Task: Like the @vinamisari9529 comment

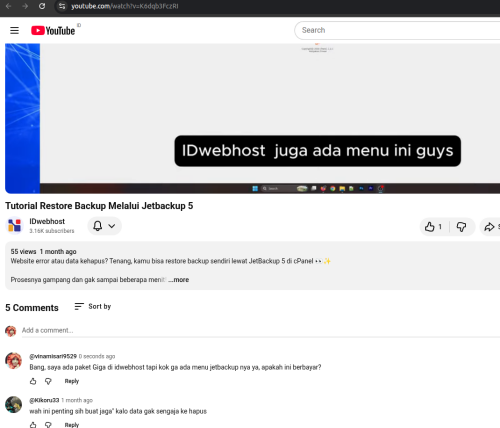Action: point(33,381)
